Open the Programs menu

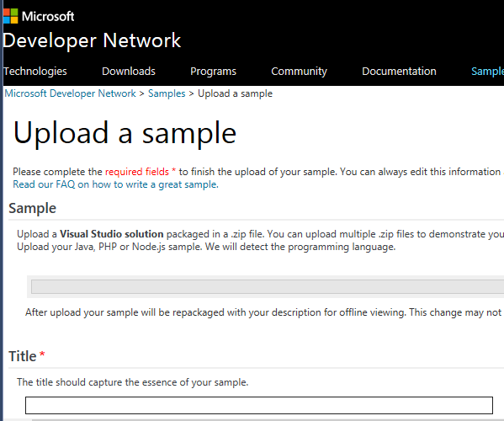click(213, 71)
